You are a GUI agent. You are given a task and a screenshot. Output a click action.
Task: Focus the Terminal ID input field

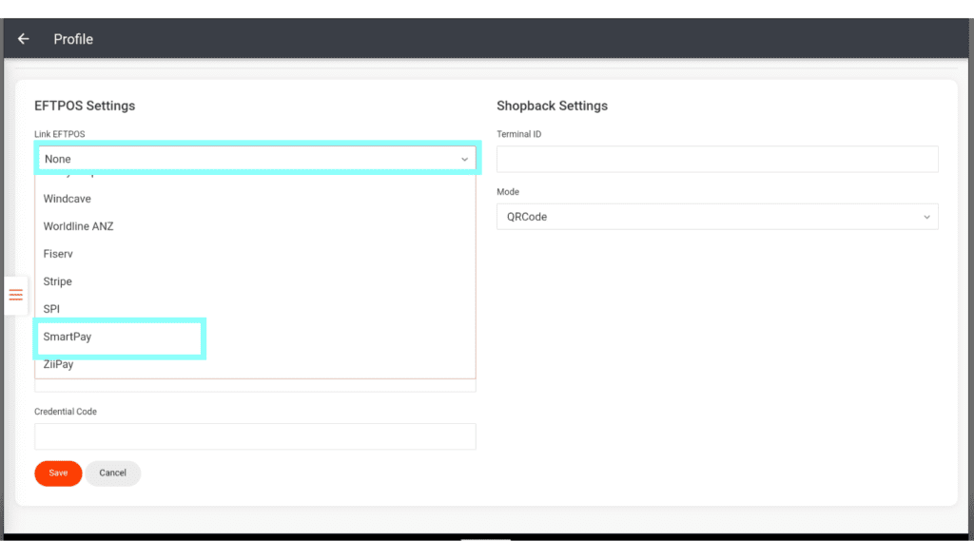(x=717, y=159)
